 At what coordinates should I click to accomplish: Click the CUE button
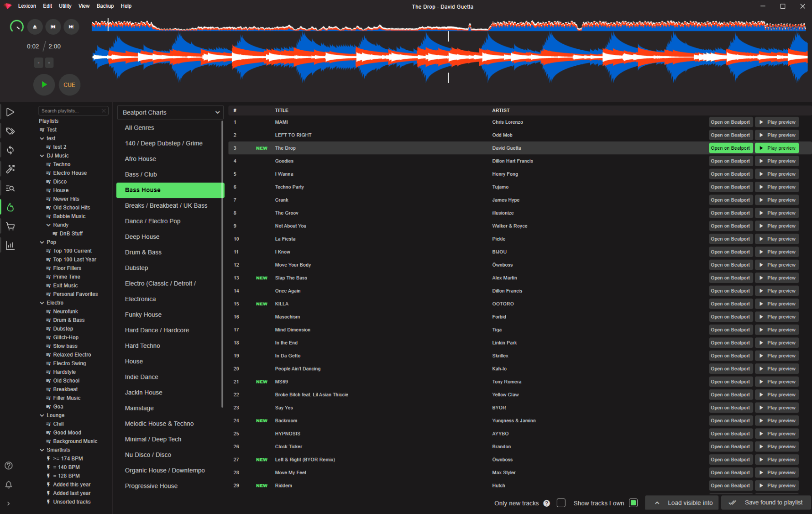69,85
